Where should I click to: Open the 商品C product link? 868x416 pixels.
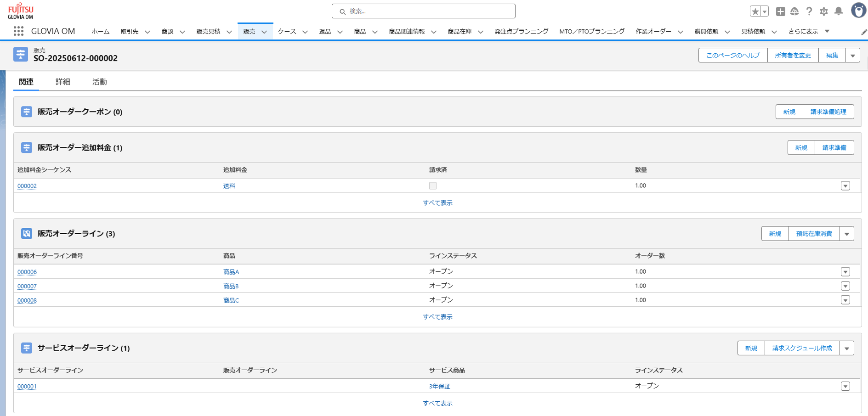point(231,300)
